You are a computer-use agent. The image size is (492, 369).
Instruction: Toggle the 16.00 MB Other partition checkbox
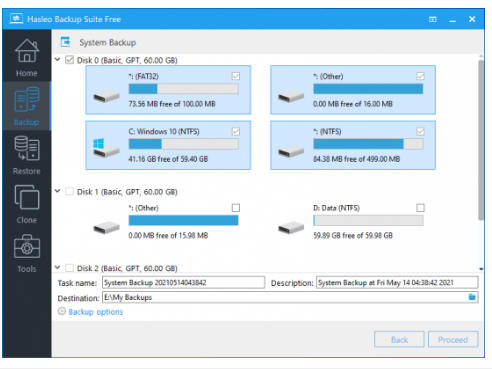(420, 76)
